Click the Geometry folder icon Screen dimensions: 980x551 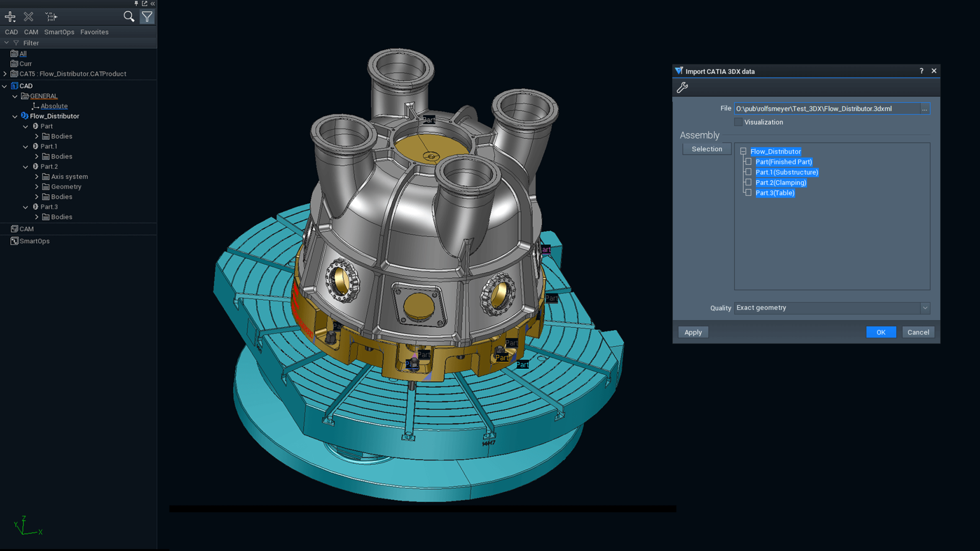pyautogui.click(x=46, y=187)
